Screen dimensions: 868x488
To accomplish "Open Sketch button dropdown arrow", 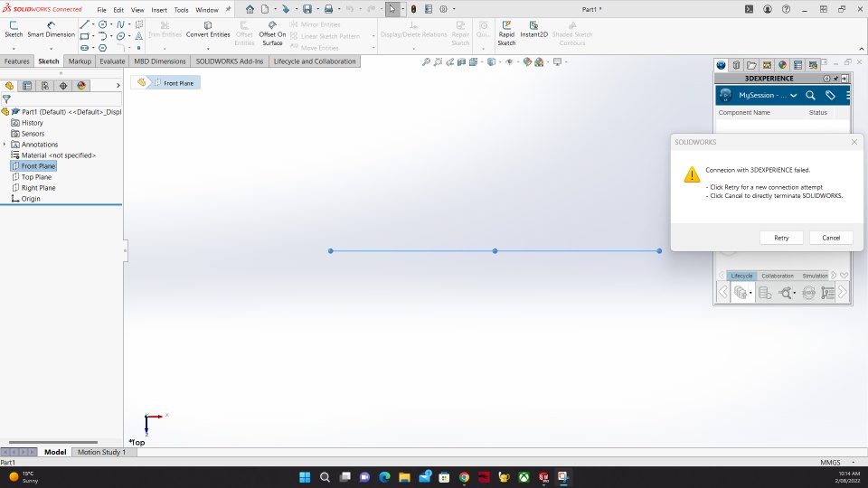I will tap(14, 49).
